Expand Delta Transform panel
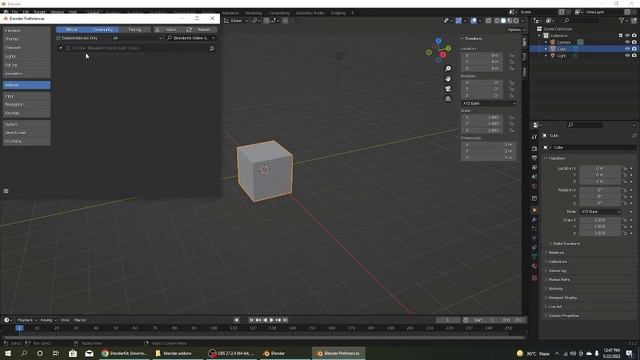 (x=565, y=244)
